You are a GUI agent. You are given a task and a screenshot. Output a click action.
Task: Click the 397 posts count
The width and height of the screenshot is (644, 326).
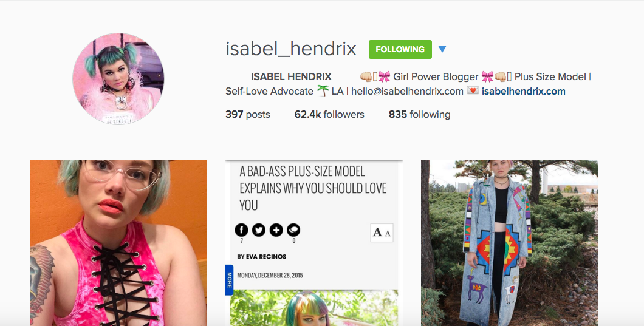(x=248, y=115)
